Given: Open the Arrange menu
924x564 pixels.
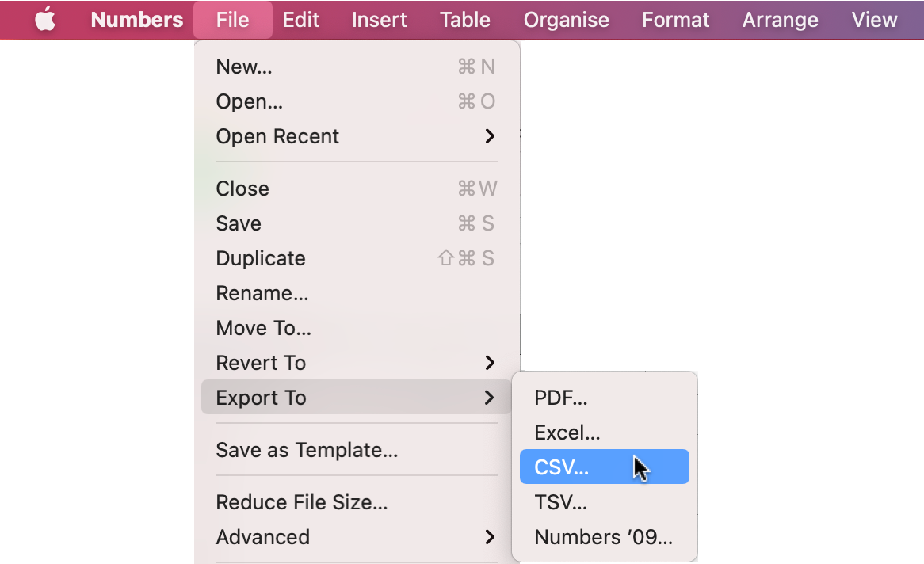Looking at the screenshot, I should coord(780,19).
